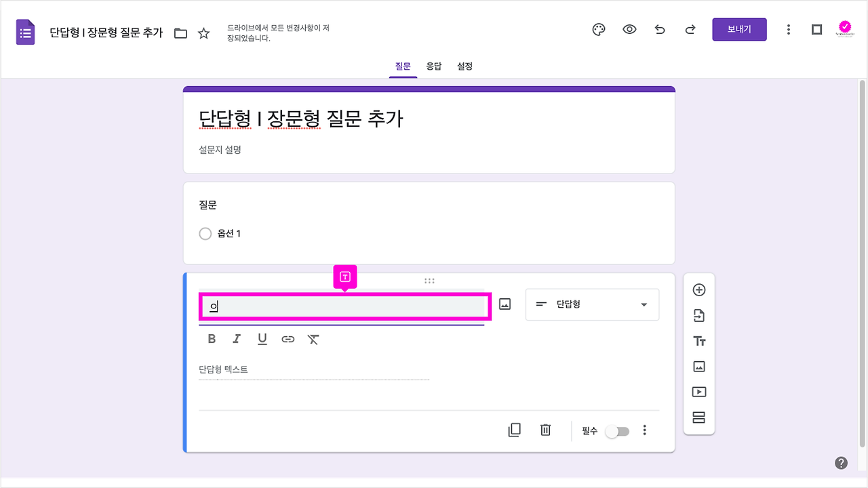Delete the question with the trash icon
868x488 pixels.
pos(545,430)
